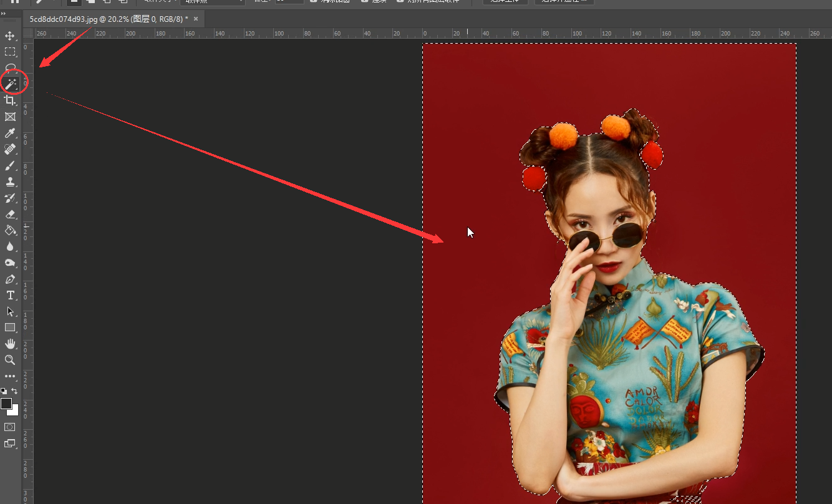Select the Path Selection tool
832x504 pixels.
pyautogui.click(x=10, y=311)
